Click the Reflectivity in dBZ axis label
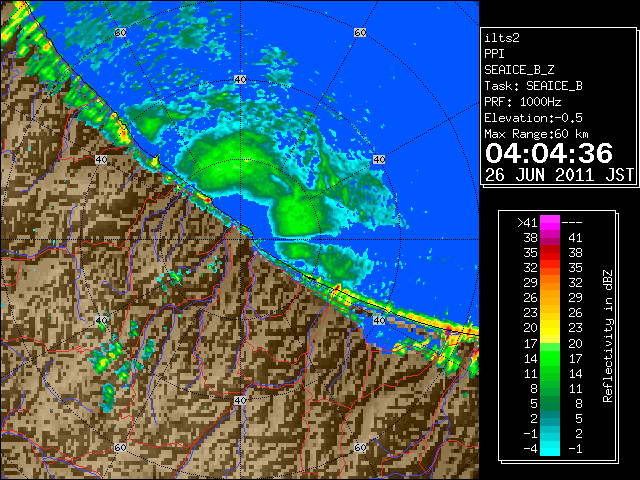 click(x=608, y=336)
